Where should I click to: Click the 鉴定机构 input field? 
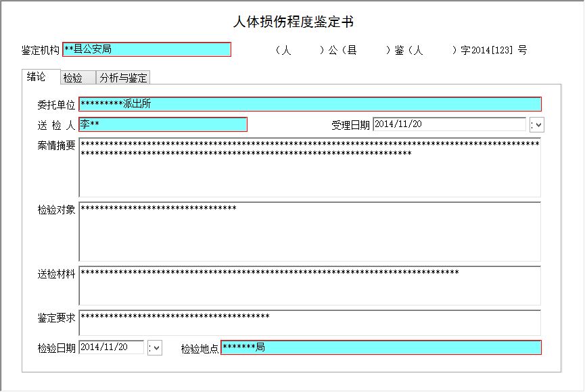(x=147, y=49)
